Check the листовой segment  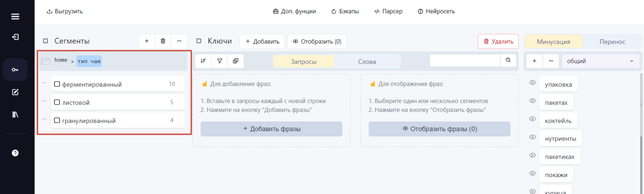pos(57,102)
